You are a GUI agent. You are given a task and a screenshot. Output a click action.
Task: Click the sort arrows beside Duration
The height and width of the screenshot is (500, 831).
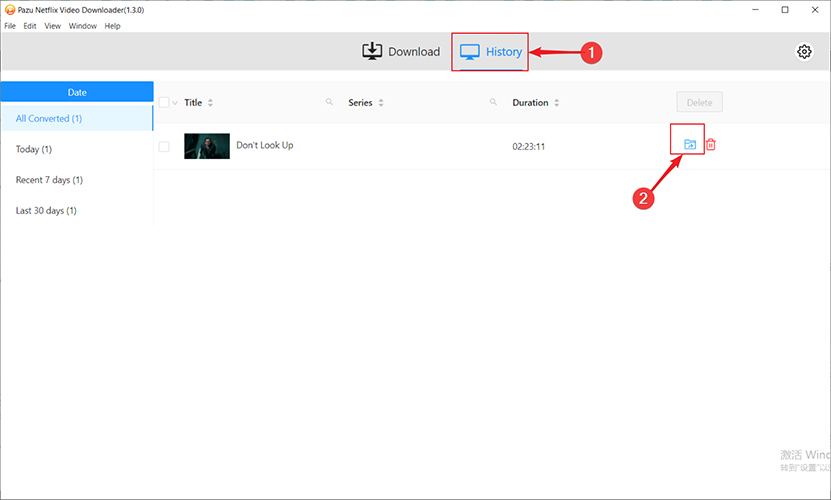click(x=557, y=103)
